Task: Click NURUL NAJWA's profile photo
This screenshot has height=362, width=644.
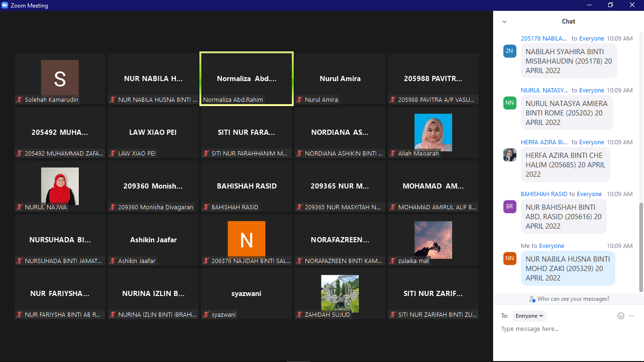Action: click(60, 186)
